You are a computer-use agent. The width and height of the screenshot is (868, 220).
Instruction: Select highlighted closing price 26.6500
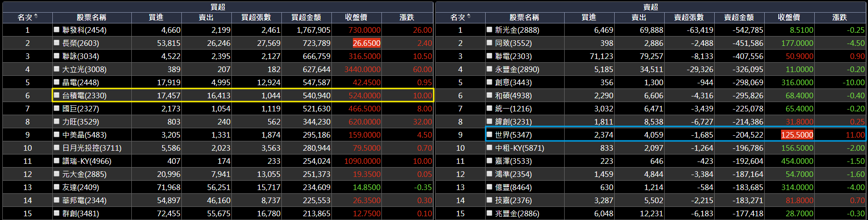tap(366, 43)
